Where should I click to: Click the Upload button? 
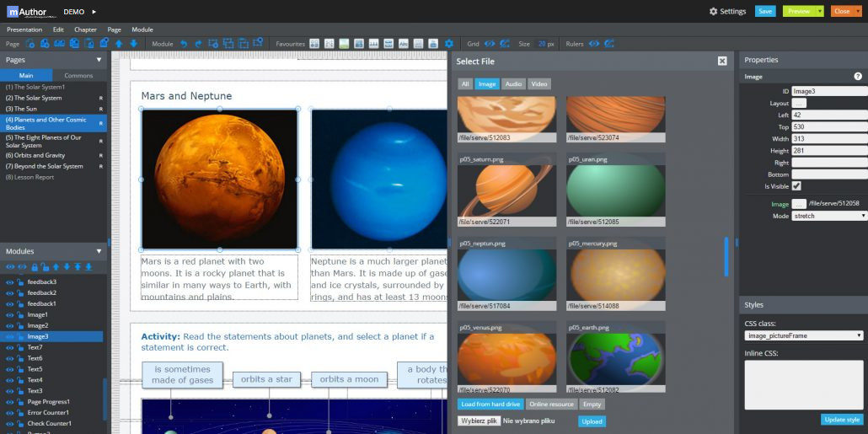point(592,421)
